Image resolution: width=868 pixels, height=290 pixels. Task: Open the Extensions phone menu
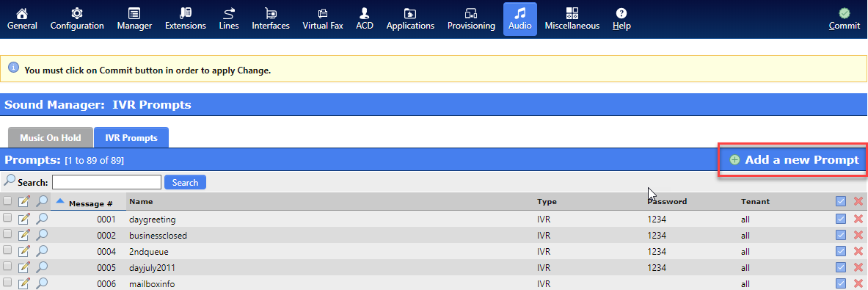186,19
